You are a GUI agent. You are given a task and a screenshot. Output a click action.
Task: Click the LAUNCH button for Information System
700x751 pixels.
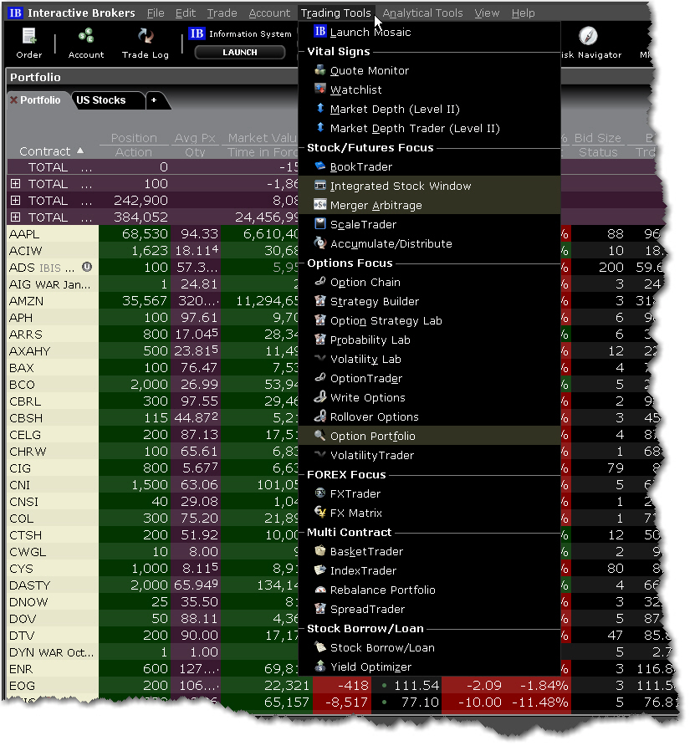tap(239, 52)
